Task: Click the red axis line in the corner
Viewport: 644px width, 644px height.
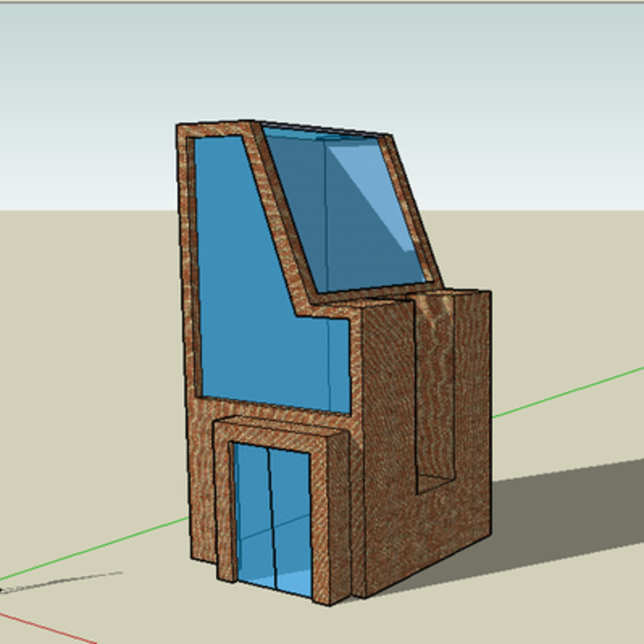Action: point(46,628)
